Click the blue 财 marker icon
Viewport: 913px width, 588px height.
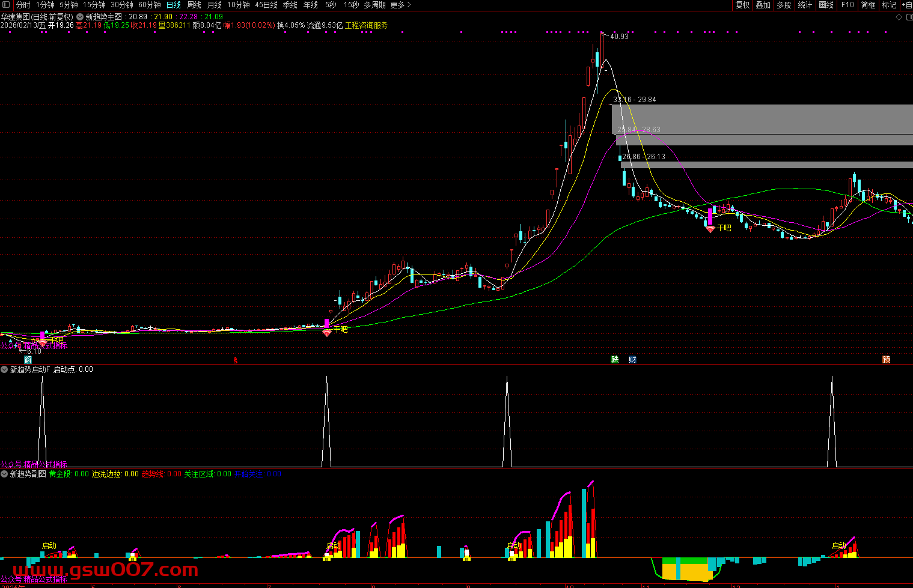pos(632,360)
